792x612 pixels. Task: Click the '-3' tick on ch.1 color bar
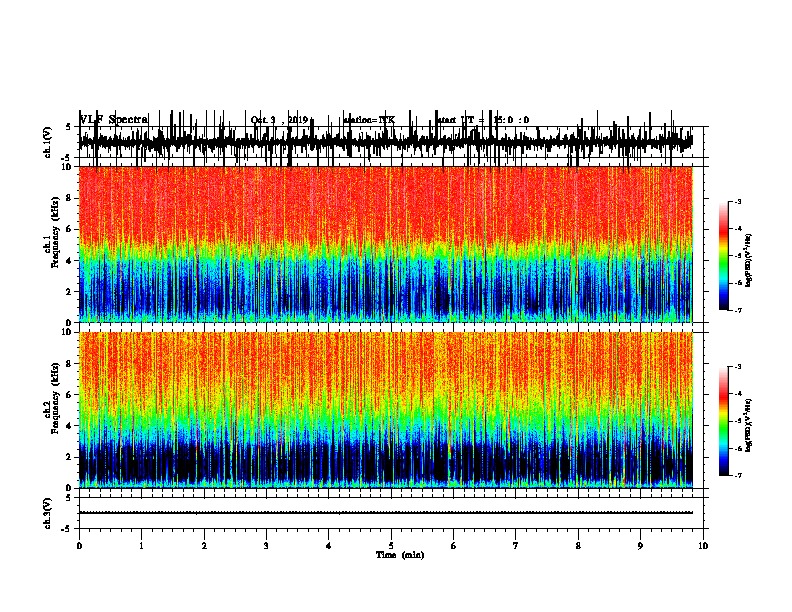[737, 201]
